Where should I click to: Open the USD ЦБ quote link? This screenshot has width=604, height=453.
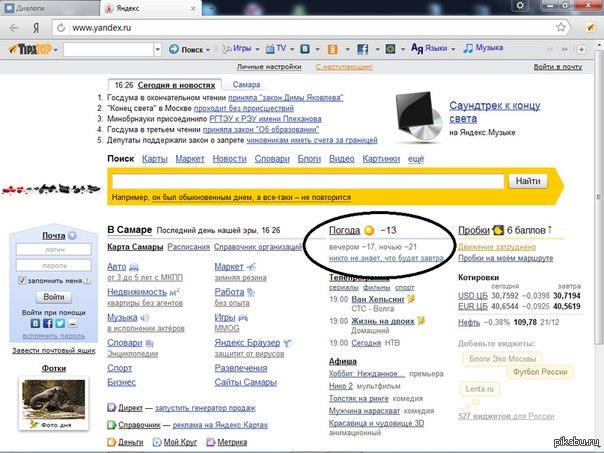point(473,296)
